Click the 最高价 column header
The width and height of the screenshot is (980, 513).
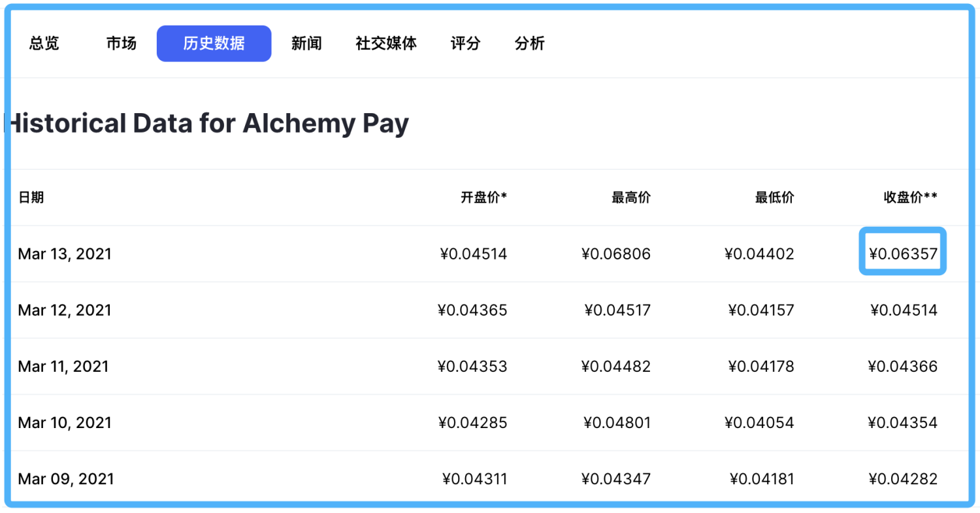click(631, 198)
